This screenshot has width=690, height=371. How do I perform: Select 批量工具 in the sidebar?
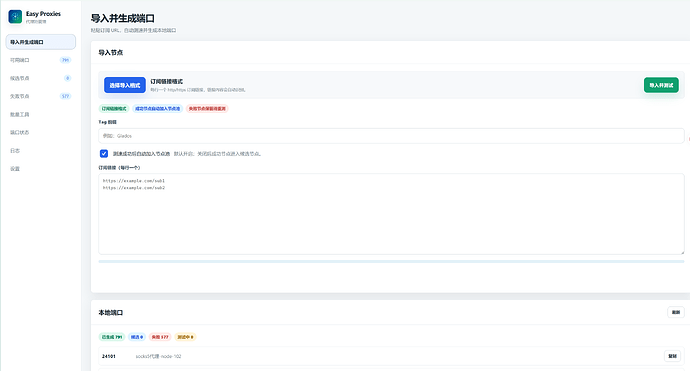40,114
